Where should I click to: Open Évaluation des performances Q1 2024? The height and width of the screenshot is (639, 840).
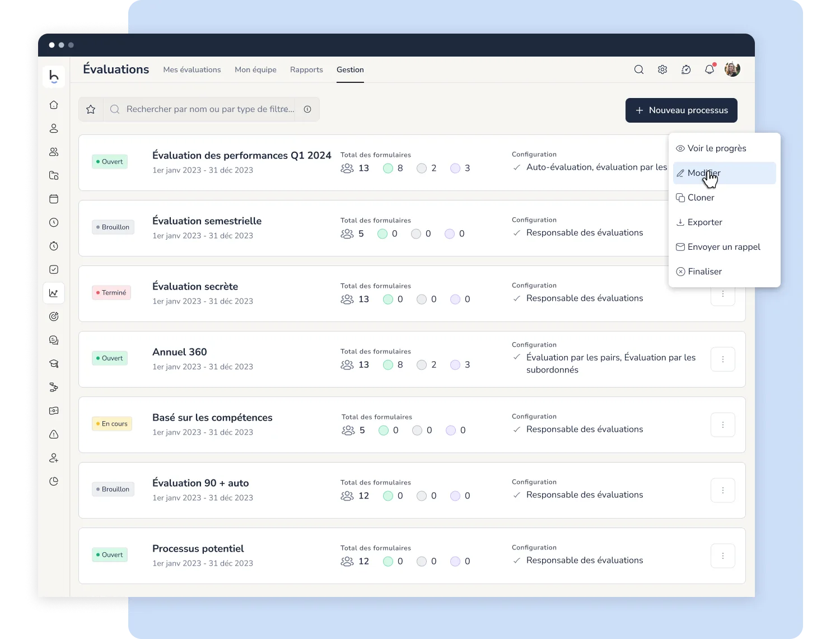pos(242,156)
